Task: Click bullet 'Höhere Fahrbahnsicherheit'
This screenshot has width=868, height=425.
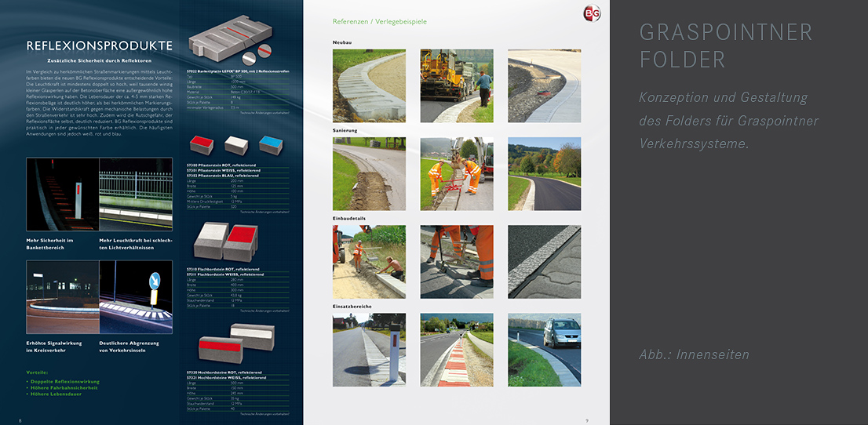Action: pos(62,388)
